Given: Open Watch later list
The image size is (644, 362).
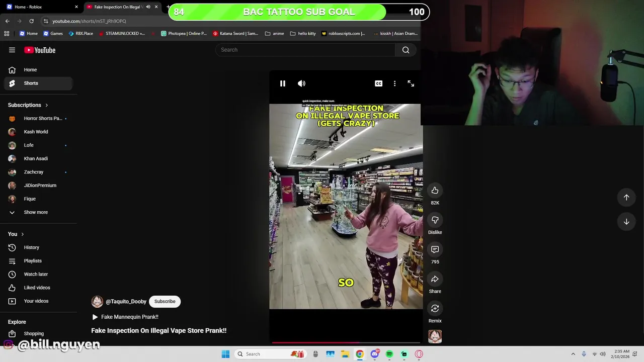Looking at the screenshot, I should point(38,274).
